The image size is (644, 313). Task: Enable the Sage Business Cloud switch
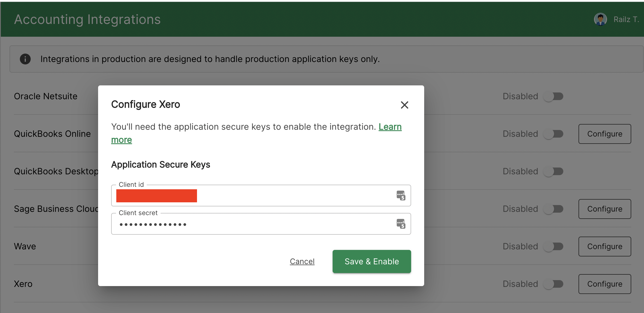click(553, 209)
